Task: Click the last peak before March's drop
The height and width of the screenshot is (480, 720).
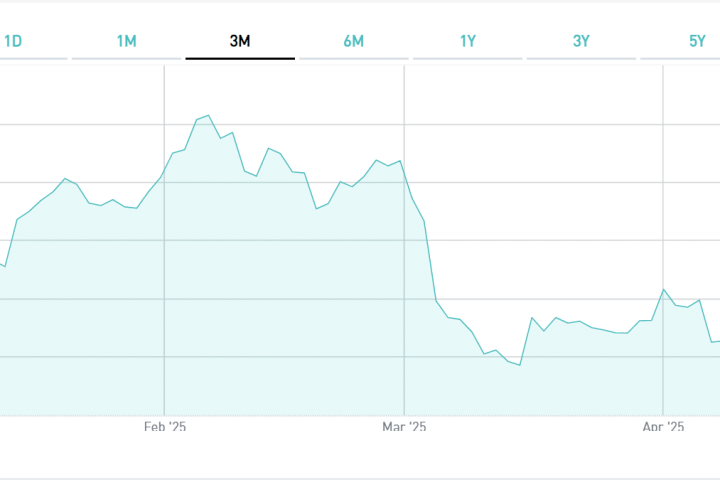Action: coord(400,160)
